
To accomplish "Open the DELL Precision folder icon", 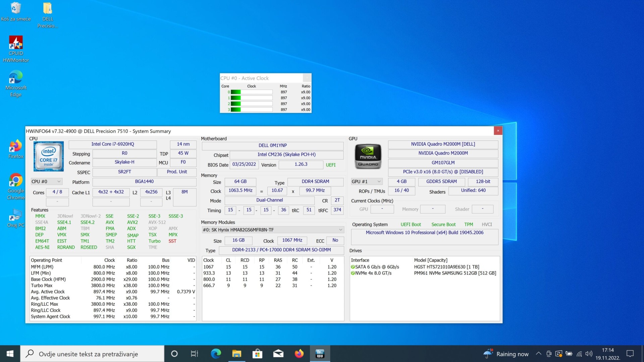I will pos(48,15).
